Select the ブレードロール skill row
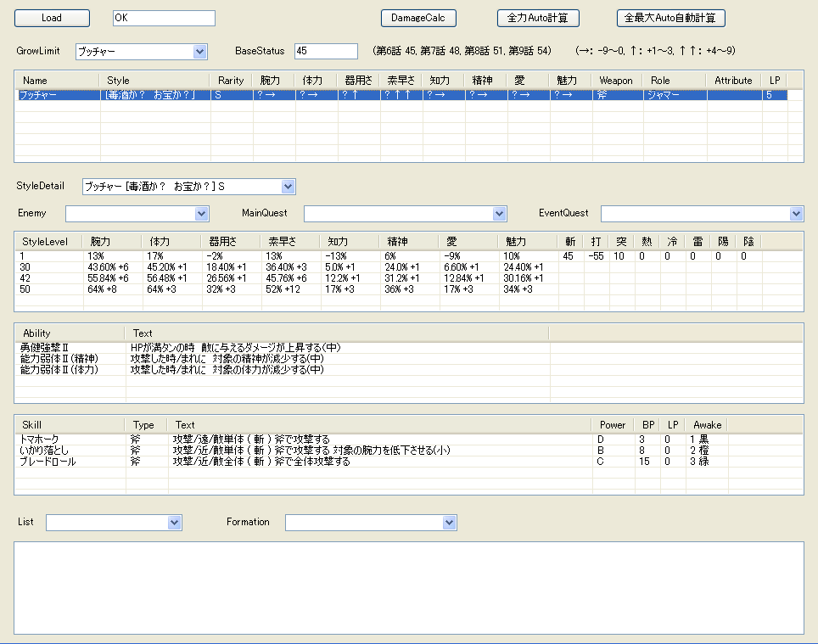This screenshot has height=644, width=818. pyautogui.click(x=372, y=462)
